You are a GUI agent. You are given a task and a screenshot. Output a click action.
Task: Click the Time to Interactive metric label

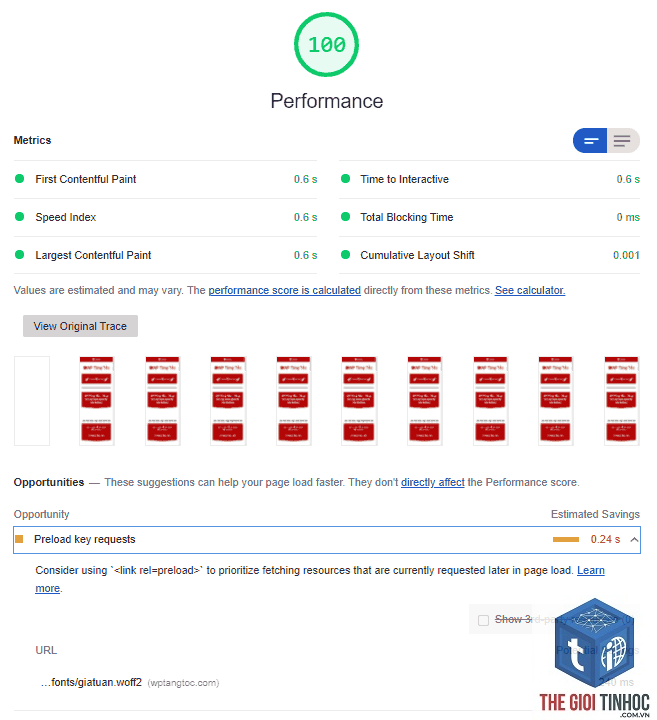click(x=404, y=179)
